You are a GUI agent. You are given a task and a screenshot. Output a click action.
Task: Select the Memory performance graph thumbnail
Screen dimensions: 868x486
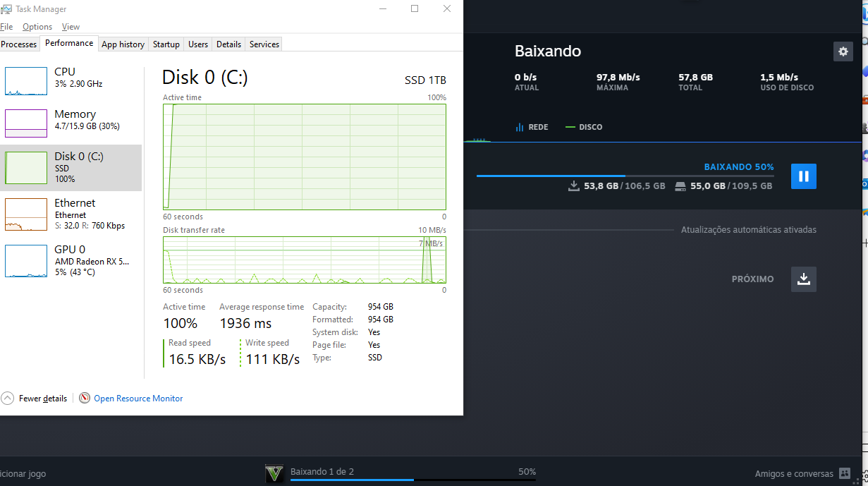click(26, 123)
